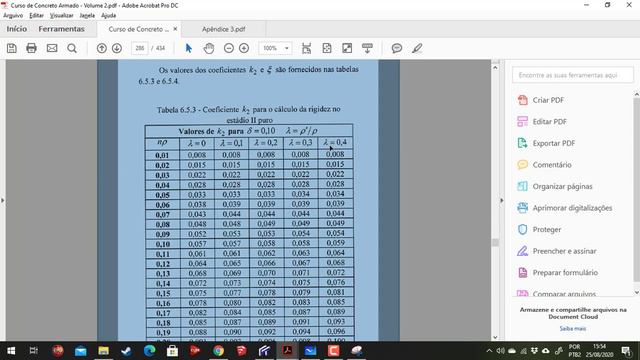The width and height of the screenshot is (640, 360).
Task: Open Microsoft Edge from taskbar
Action: (x=149, y=351)
